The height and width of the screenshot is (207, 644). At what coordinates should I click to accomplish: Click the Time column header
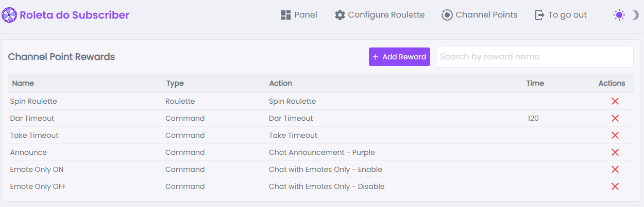535,83
